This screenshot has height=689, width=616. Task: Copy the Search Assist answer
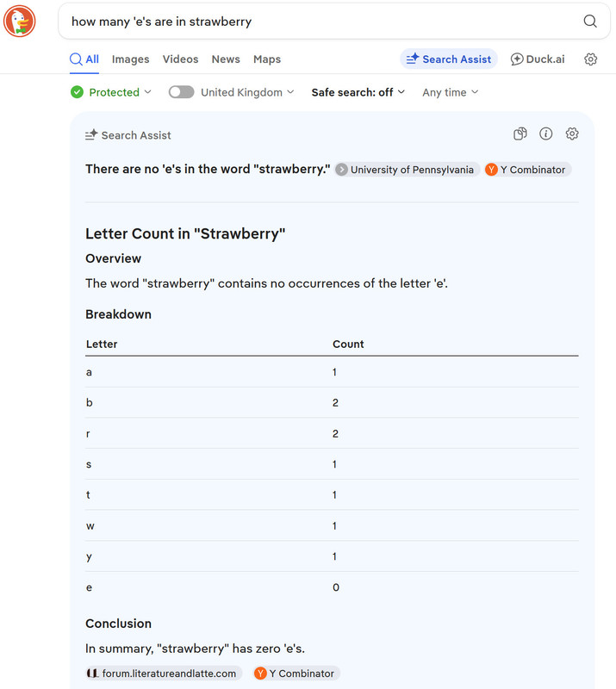coord(520,133)
